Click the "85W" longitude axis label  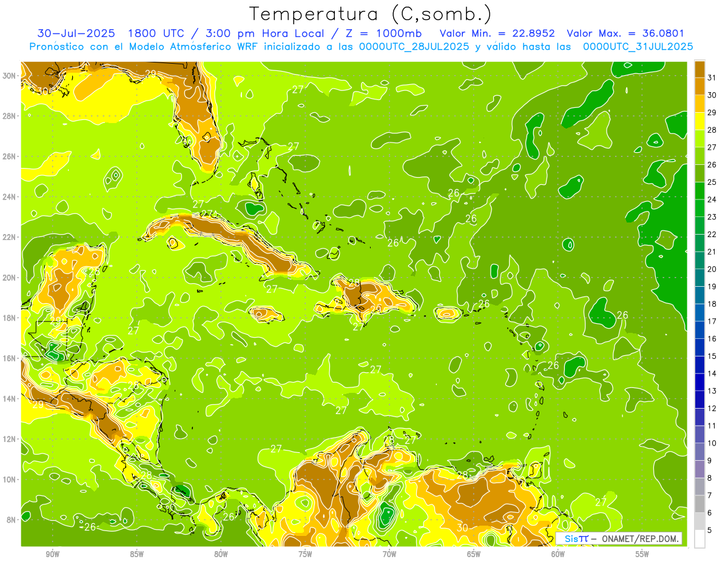136,554
